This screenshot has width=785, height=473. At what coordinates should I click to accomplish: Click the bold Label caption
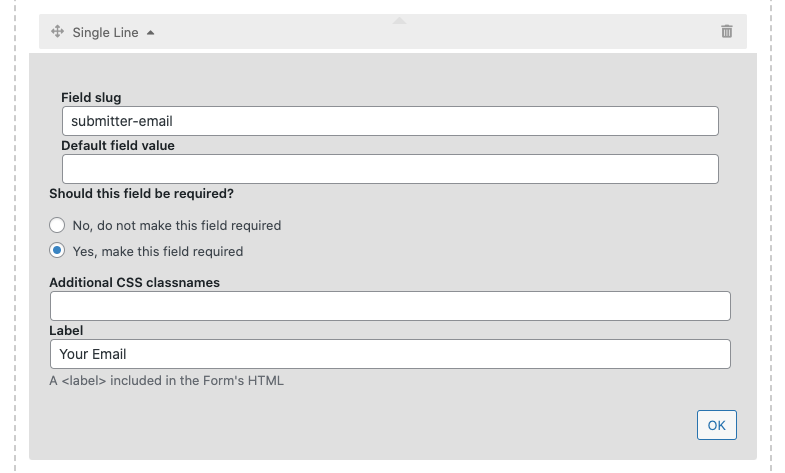pos(66,331)
